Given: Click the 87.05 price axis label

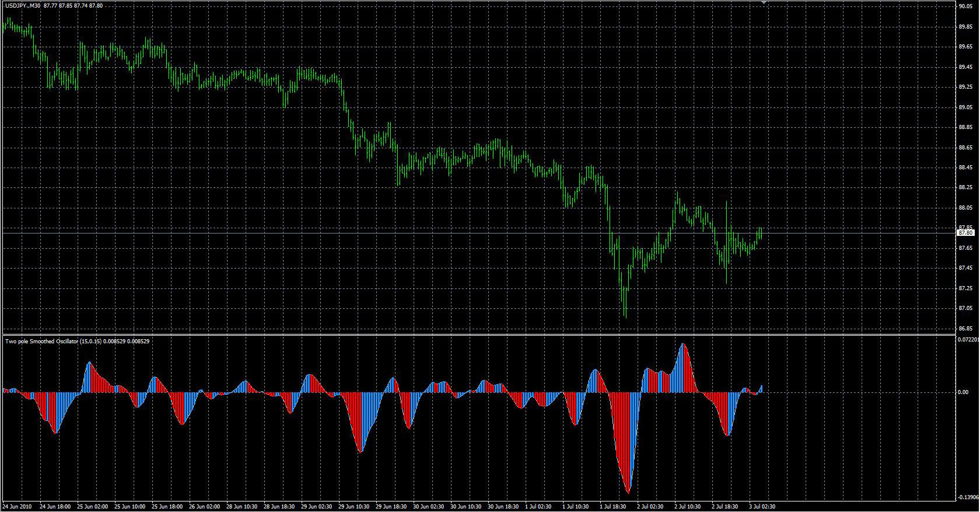Looking at the screenshot, I should click(965, 308).
